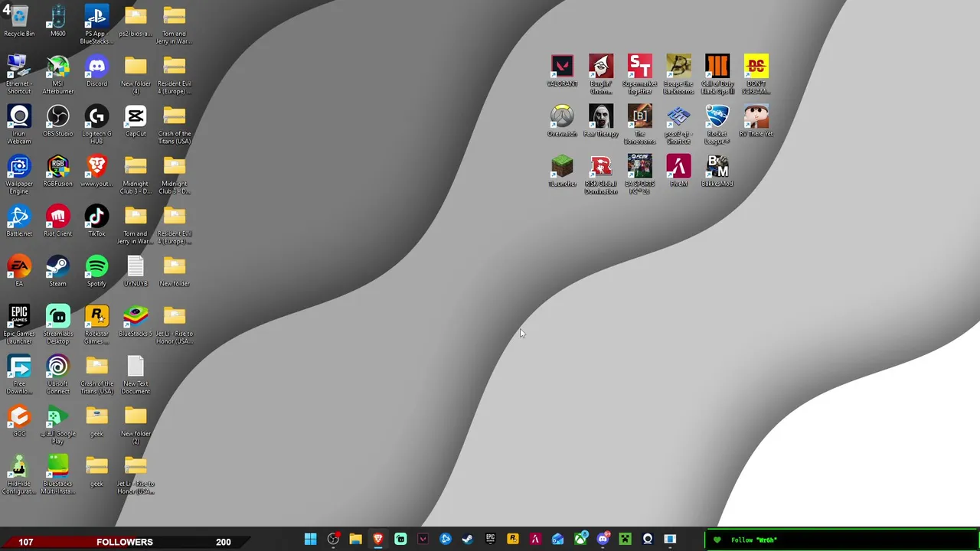Open the Discord desktop shortcut

pyautogui.click(x=96, y=71)
